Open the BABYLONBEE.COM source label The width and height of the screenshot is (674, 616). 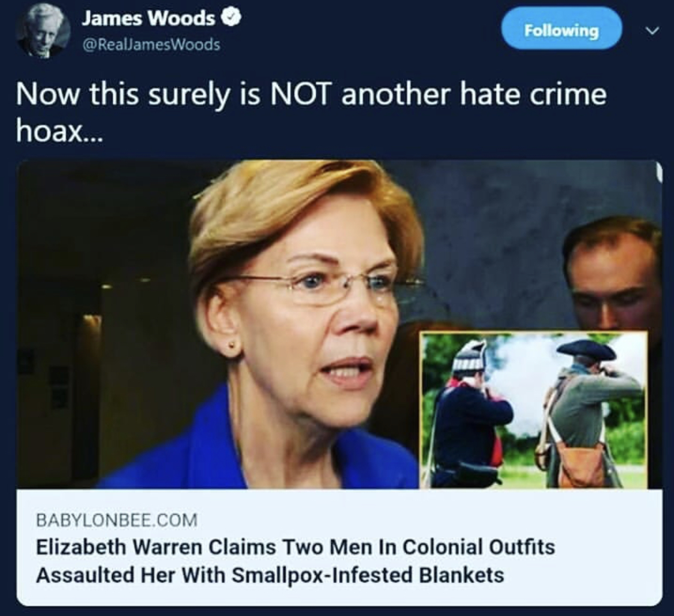tap(116, 520)
